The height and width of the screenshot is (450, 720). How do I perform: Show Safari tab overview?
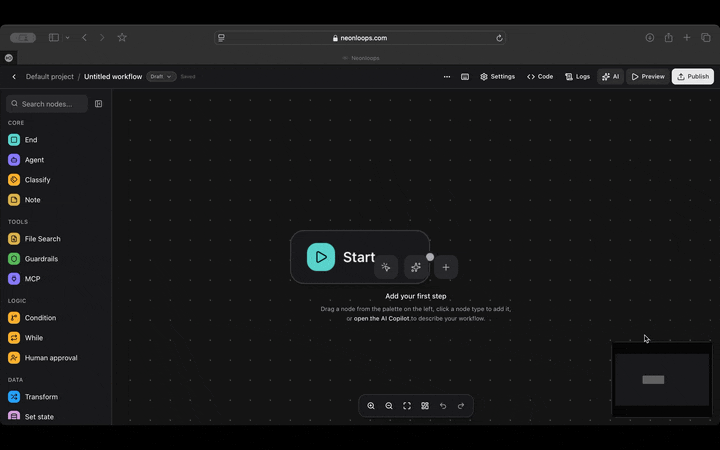[706, 38]
